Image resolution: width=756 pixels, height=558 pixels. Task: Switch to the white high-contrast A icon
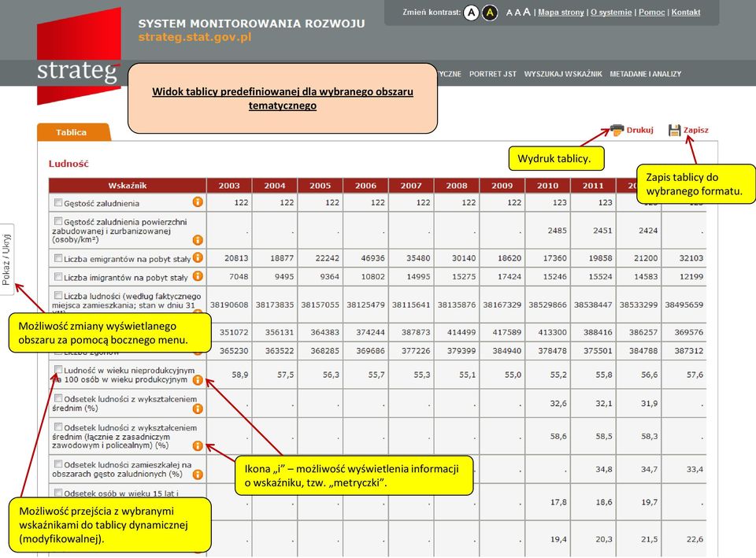[x=471, y=13]
